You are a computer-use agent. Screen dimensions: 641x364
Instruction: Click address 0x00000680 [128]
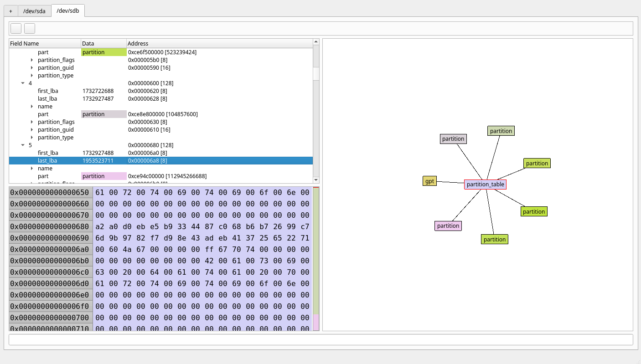click(150, 145)
